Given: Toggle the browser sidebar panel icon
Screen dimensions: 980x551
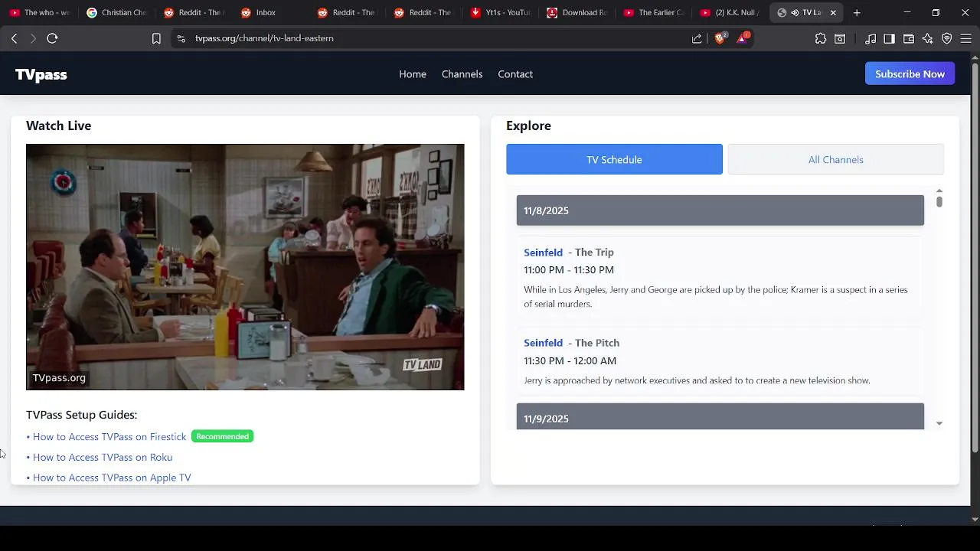Looking at the screenshot, I should click(x=889, y=38).
